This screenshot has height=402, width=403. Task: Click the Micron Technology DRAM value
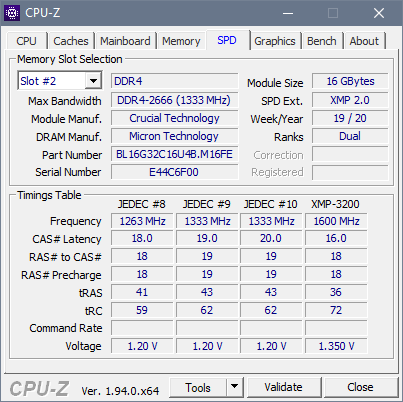175,136
